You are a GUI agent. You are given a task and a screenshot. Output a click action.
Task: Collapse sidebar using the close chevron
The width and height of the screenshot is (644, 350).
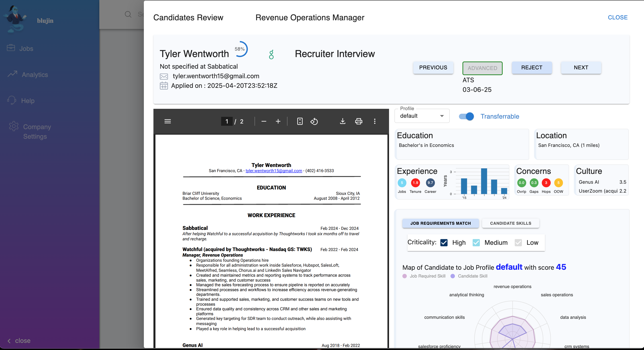coord(9,341)
